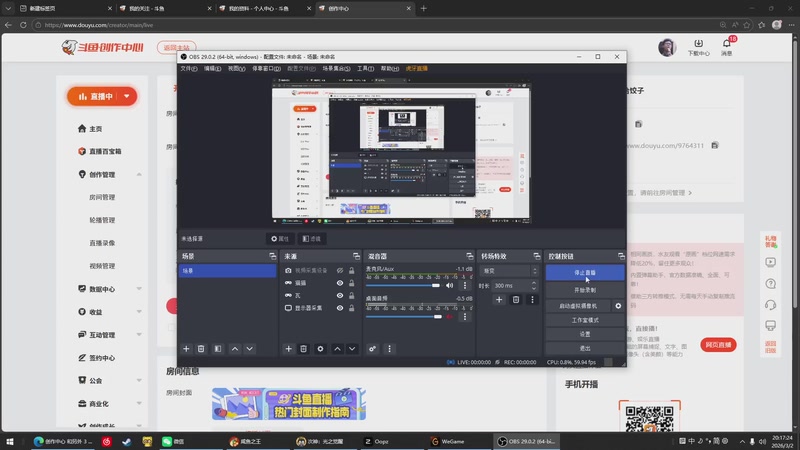Pop out the 来源 dock with its float icon
Viewport: 800px width, 450px height.
356,256
